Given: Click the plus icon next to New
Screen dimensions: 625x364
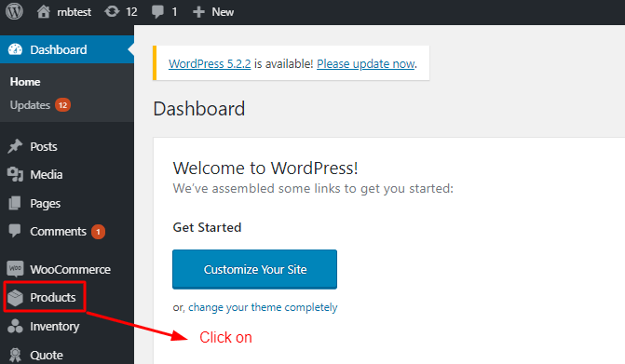Looking at the screenshot, I should click(x=198, y=12).
